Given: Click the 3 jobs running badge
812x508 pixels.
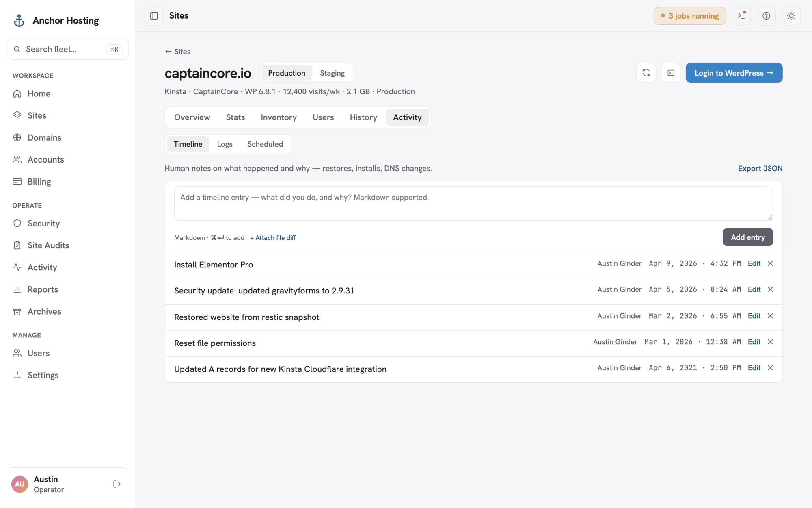Looking at the screenshot, I should [x=689, y=16].
